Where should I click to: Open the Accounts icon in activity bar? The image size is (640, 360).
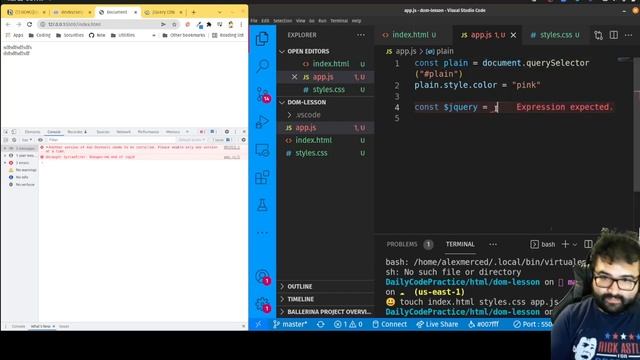(262, 277)
